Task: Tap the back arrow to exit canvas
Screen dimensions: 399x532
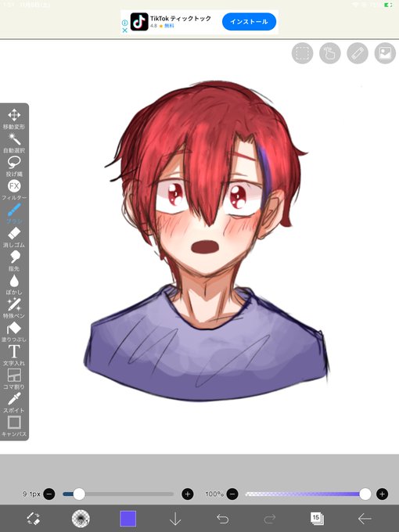Action: [x=365, y=519]
